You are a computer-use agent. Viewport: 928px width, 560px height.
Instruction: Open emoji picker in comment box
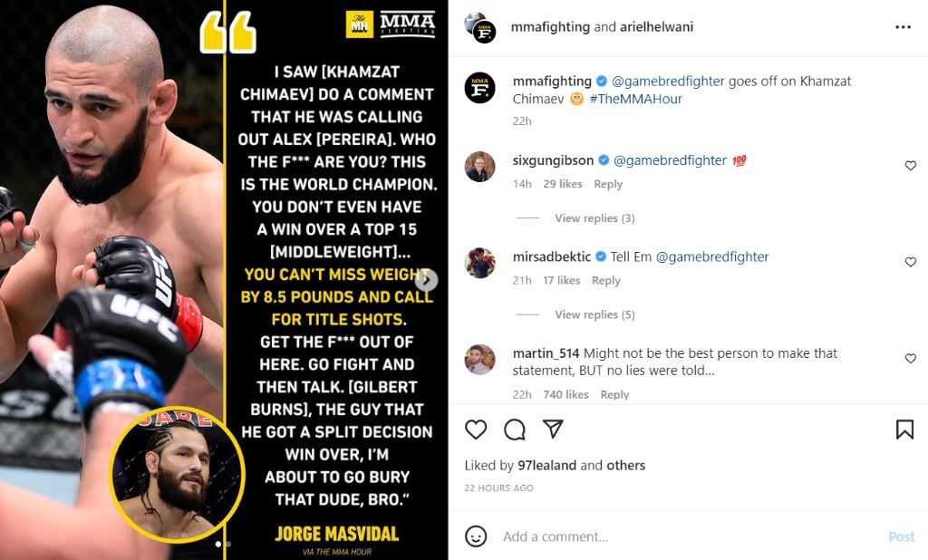coord(476,536)
